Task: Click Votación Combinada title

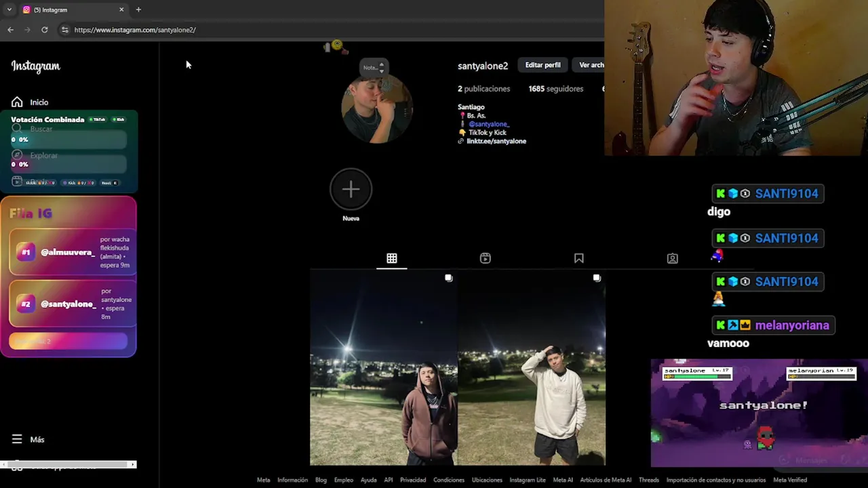Action: click(x=47, y=119)
